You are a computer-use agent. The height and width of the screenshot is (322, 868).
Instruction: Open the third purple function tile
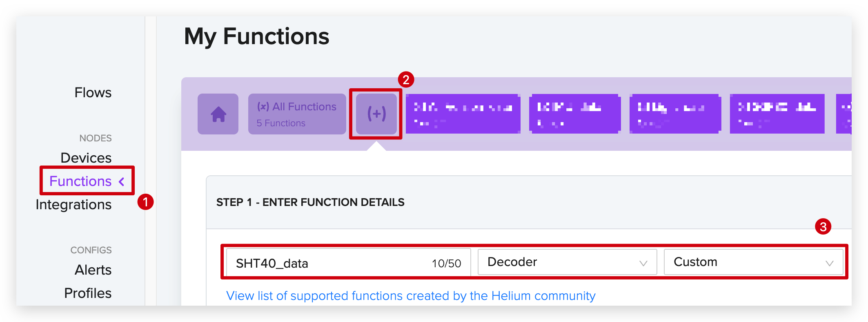tap(675, 114)
